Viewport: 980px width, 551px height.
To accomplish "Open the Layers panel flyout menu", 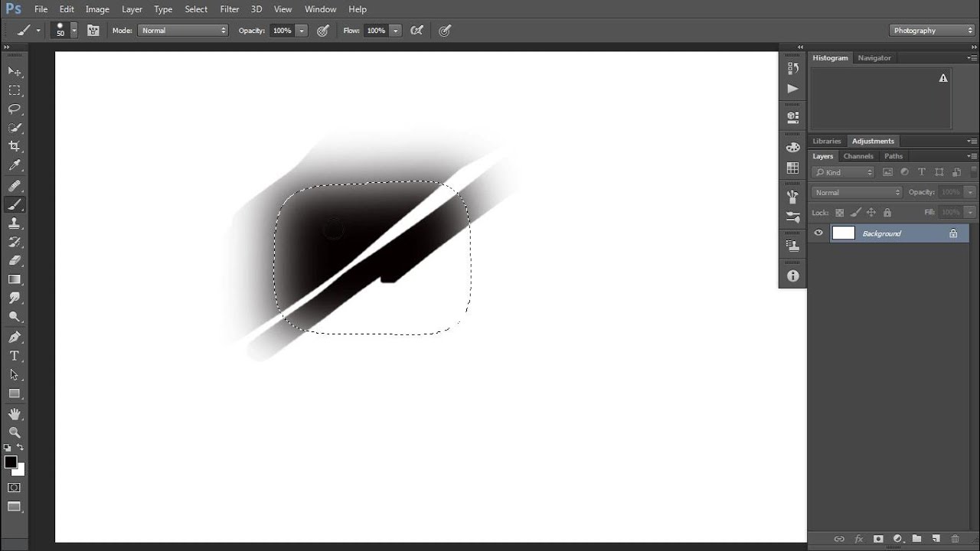I will pyautogui.click(x=972, y=156).
